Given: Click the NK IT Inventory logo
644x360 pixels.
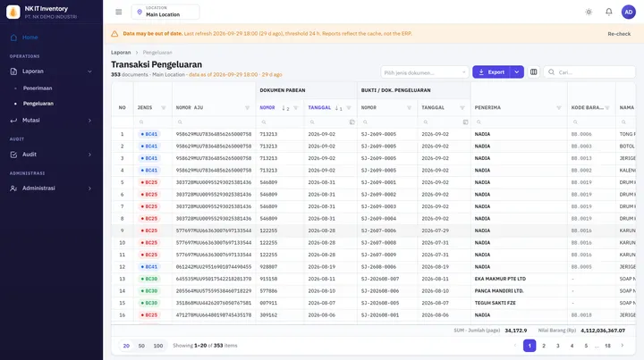Looking at the screenshot, I should point(13,12).
